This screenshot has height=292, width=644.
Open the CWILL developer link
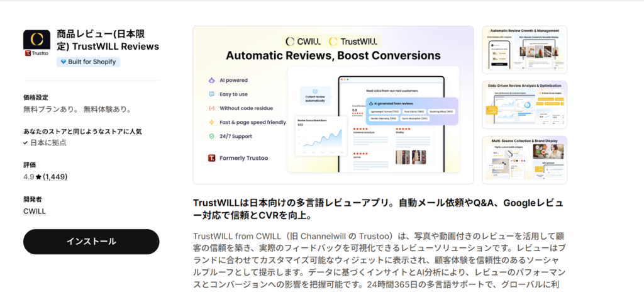click(x=34, y=211)
